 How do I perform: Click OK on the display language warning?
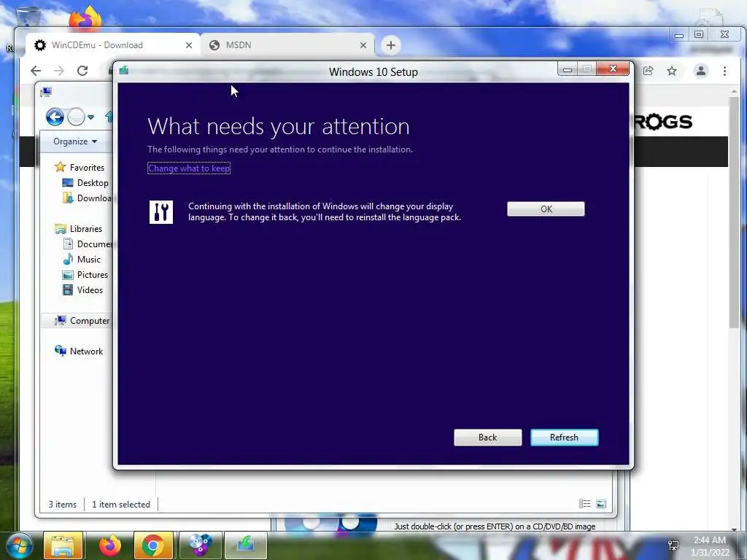(546, 209)
